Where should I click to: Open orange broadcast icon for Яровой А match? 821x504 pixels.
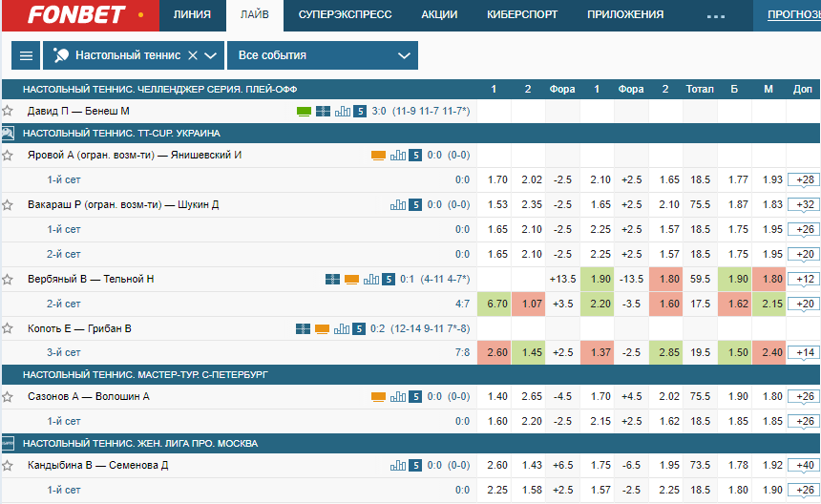click(378, 156)
